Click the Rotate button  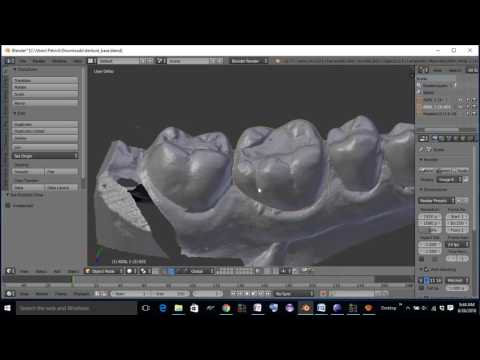coord(46,87)
